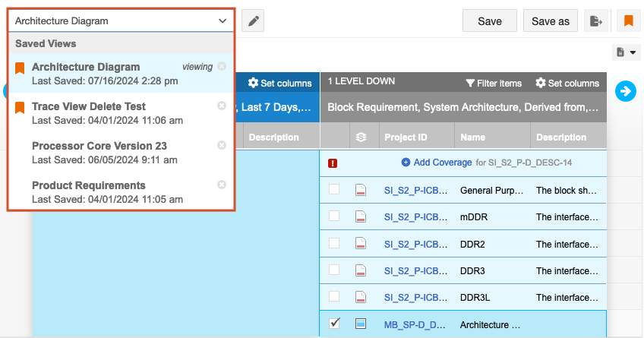Click the layers icon column header
This screenshot has height=338, width=644.
(361, 137)
